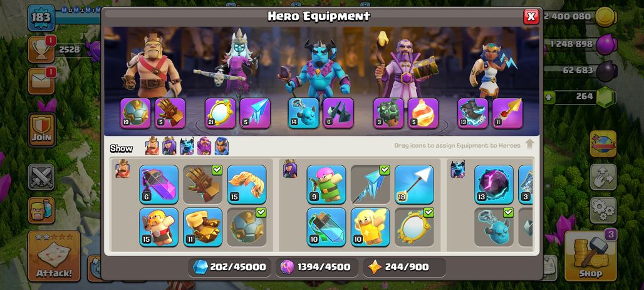Viewport: 644px width, 290px height.
Task: Toggle Archer Queen filter in Show row
Action: point(169,146)
